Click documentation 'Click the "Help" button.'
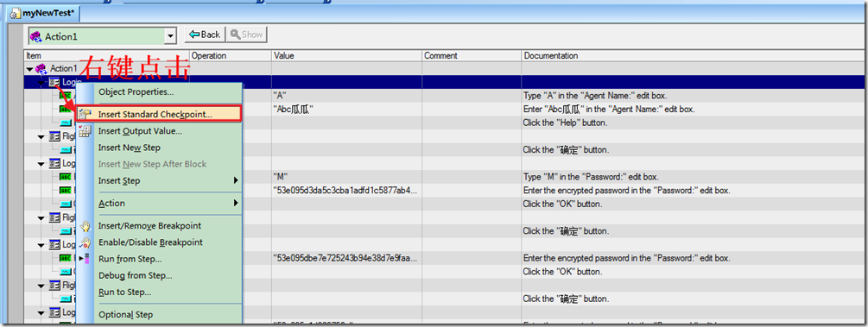This screenshot has width=868, height=327. click(565, 123)
